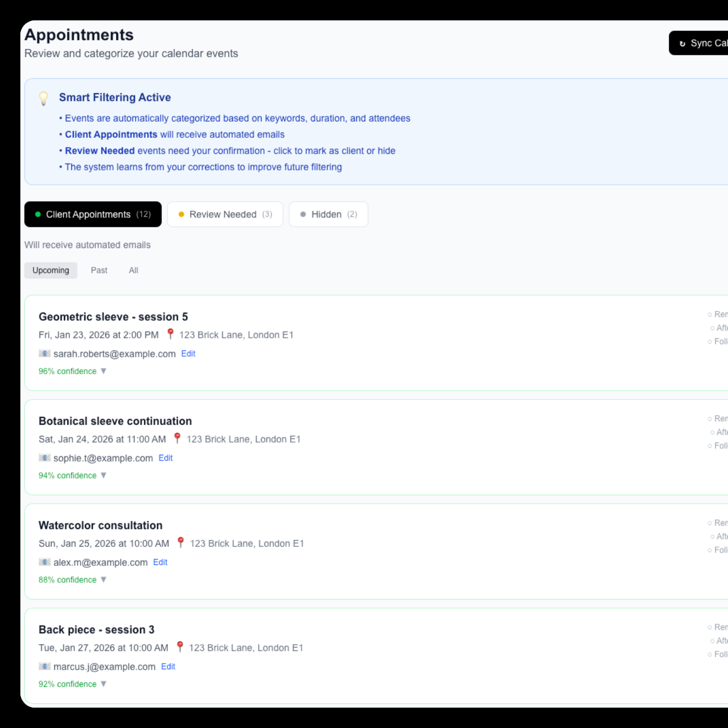
Task: Switch to the Review Needed tab
Action: click(x=225, y=215)
